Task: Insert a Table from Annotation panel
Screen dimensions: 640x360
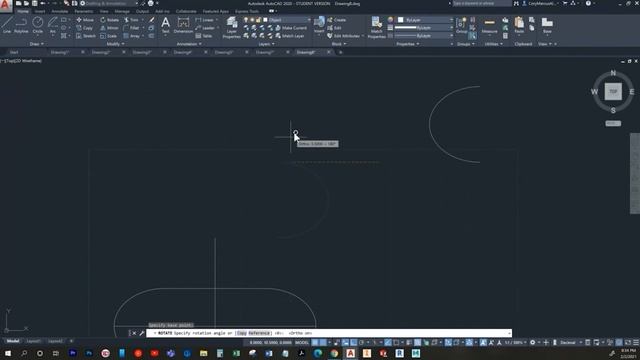Action: (204, 36)
